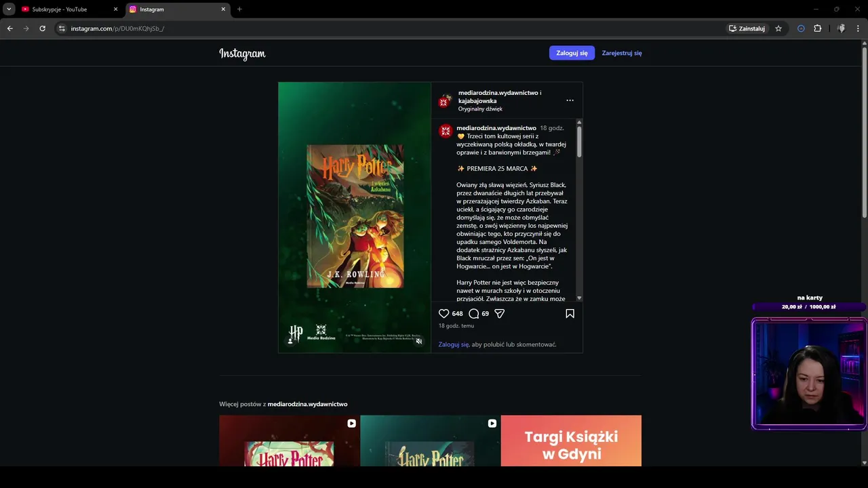Click Oryginalny dźwięk audio link
Viewport: 868px width, 488px height.
coord(480,109)
